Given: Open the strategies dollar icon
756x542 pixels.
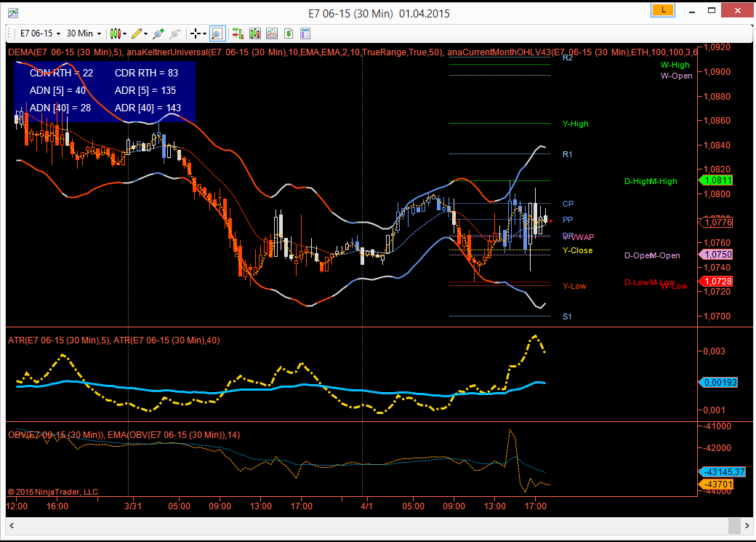Looking at the screenshot, I should click(289, 33).
